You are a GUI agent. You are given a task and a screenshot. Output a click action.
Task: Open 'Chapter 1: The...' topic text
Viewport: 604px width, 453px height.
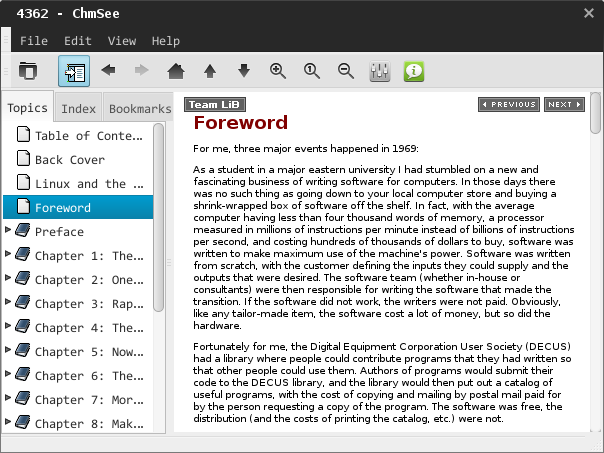point(89,256)
